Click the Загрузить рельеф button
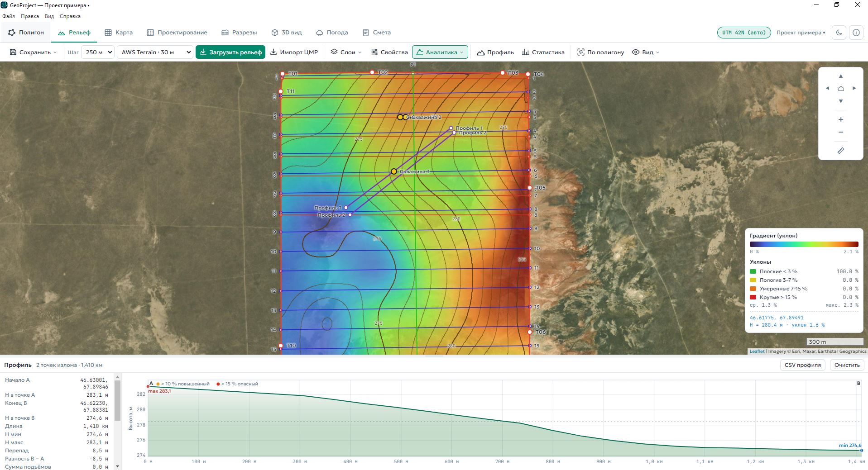This screenshot has height=470, width=868. coord(231,52)
